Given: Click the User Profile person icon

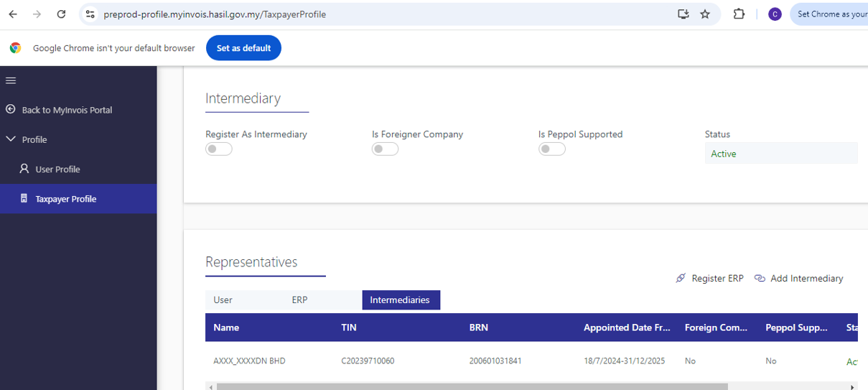Looking at the screenshot, I should [24, 169].
